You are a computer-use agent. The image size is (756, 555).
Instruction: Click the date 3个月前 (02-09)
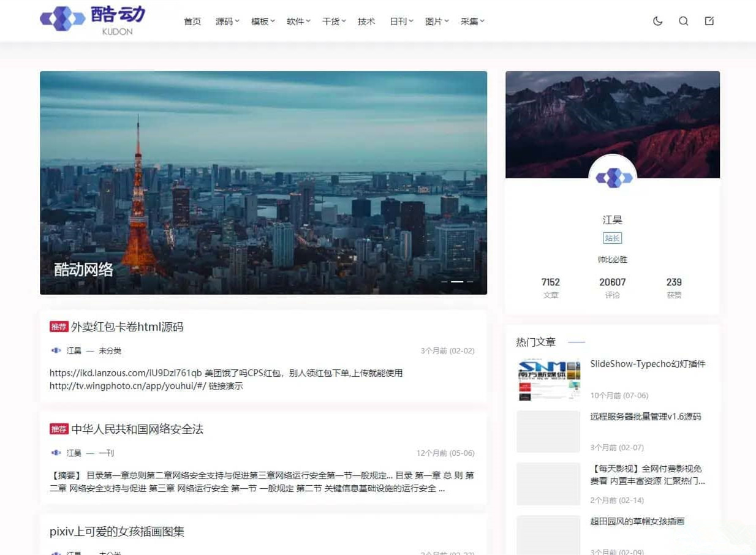click(617, 552)
